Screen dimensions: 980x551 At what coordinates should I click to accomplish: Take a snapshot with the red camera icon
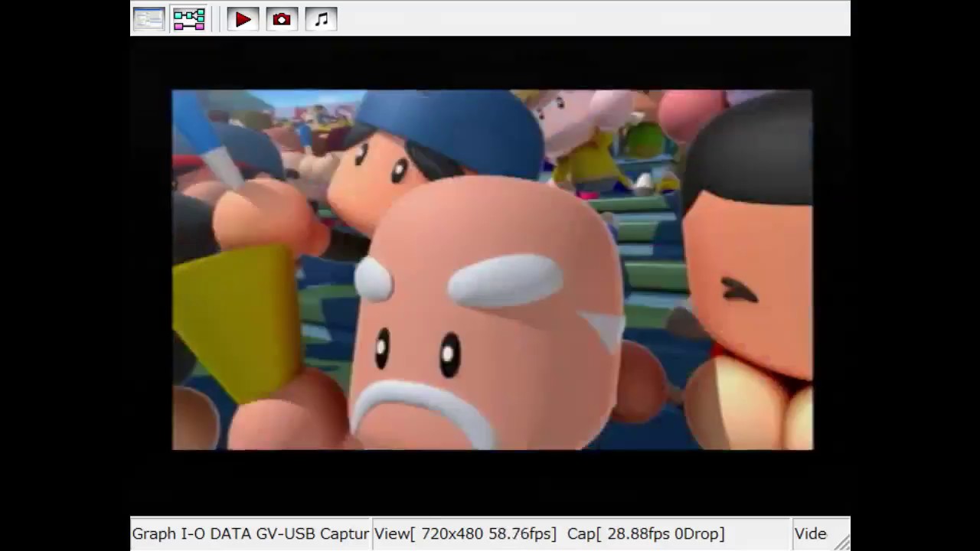click(282, 19)
